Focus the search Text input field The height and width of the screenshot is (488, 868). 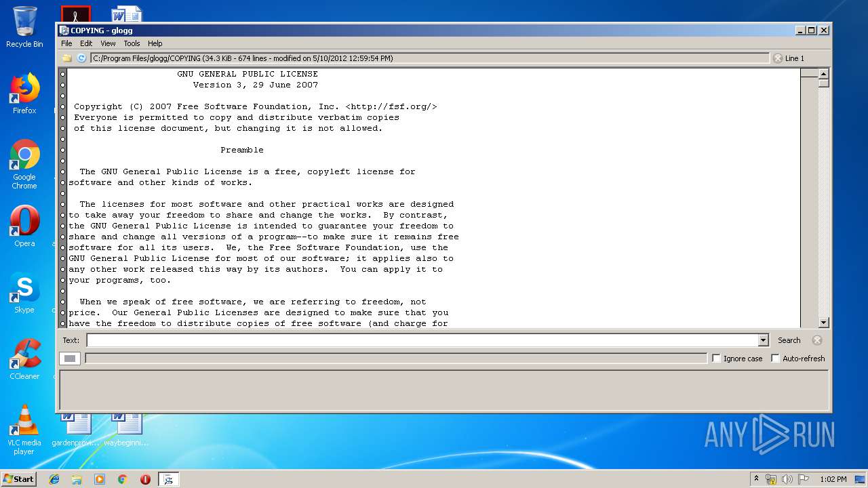[x=422, y=340]
